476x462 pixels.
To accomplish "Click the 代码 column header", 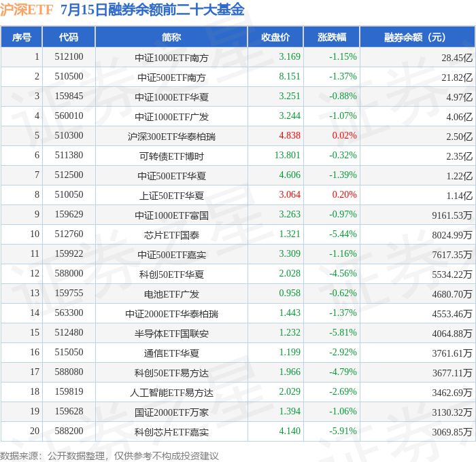I will [69, 37].
